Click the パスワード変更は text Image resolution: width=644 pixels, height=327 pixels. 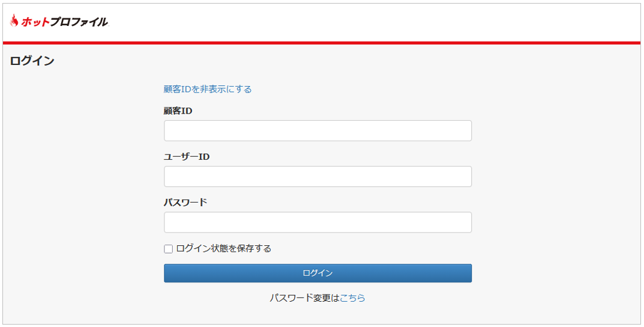point(304,298)
